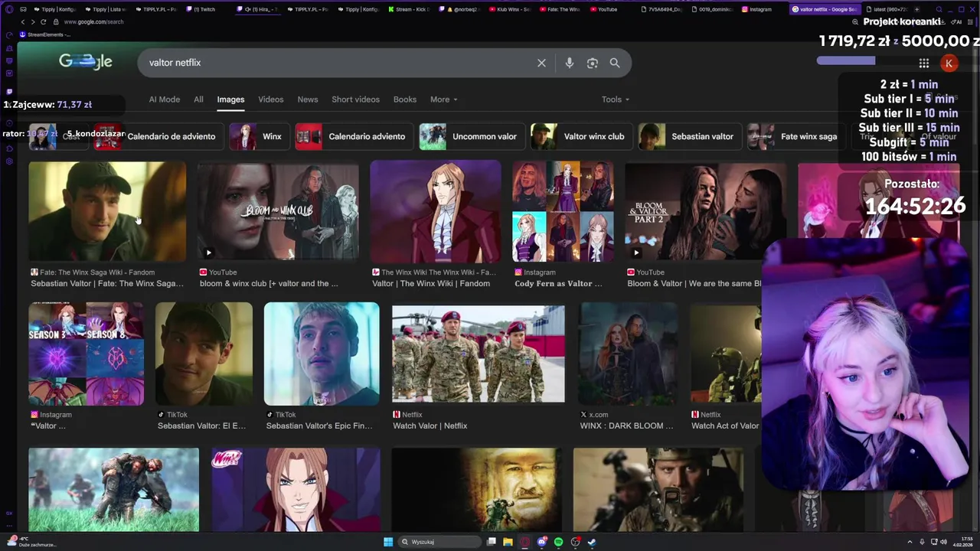Open the taskbar weather widget

click(x=31, y=542)
